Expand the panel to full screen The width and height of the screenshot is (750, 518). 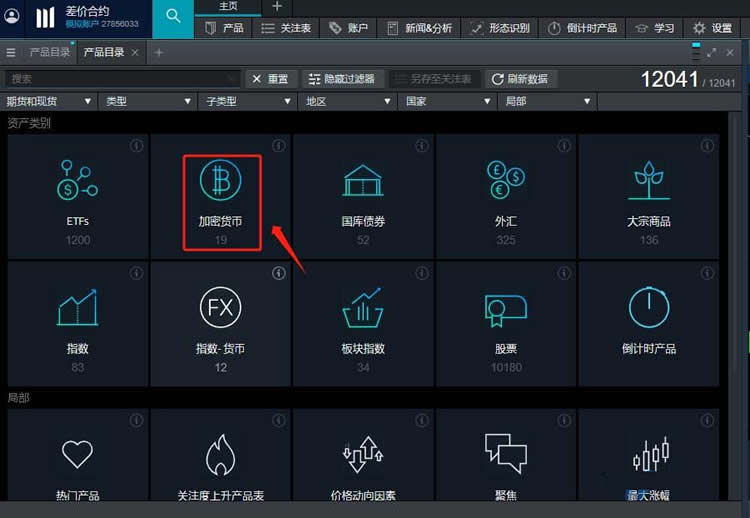pyautogui.click(x=712, y=53)
